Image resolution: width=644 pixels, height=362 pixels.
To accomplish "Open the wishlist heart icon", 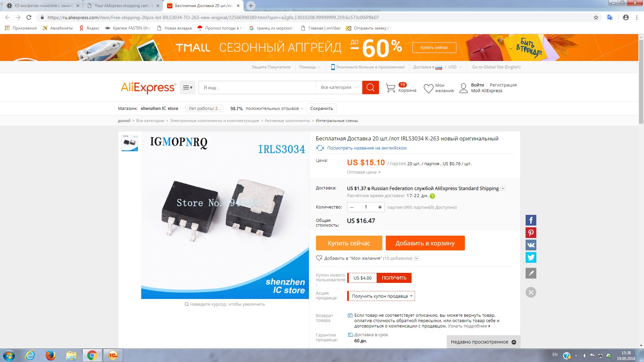I will (x=428, y=88).
